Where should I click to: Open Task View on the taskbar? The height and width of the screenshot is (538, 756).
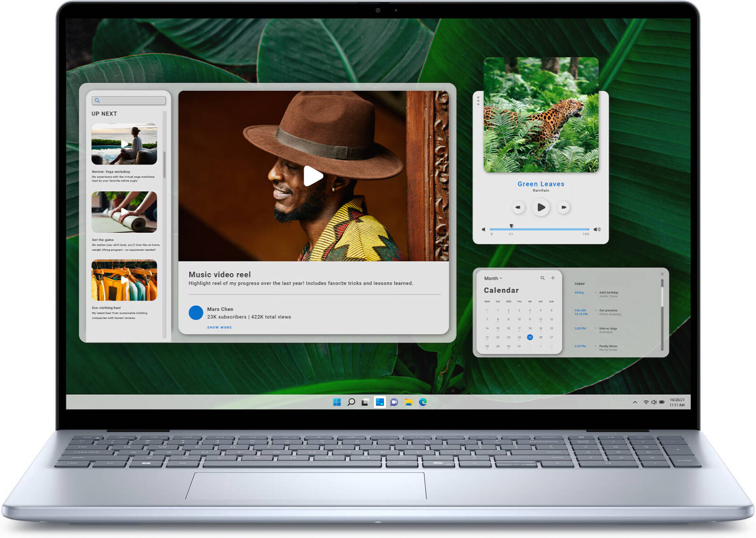point(365,402)
